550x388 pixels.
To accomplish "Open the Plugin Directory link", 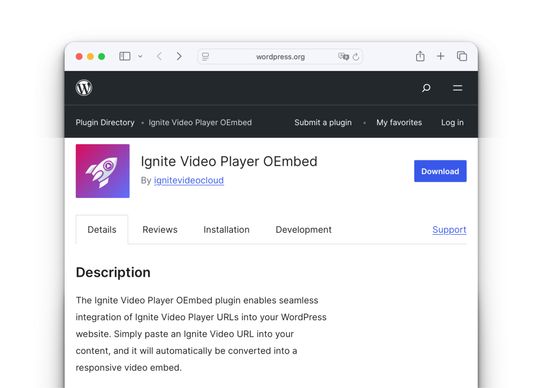I will [105, 122].
